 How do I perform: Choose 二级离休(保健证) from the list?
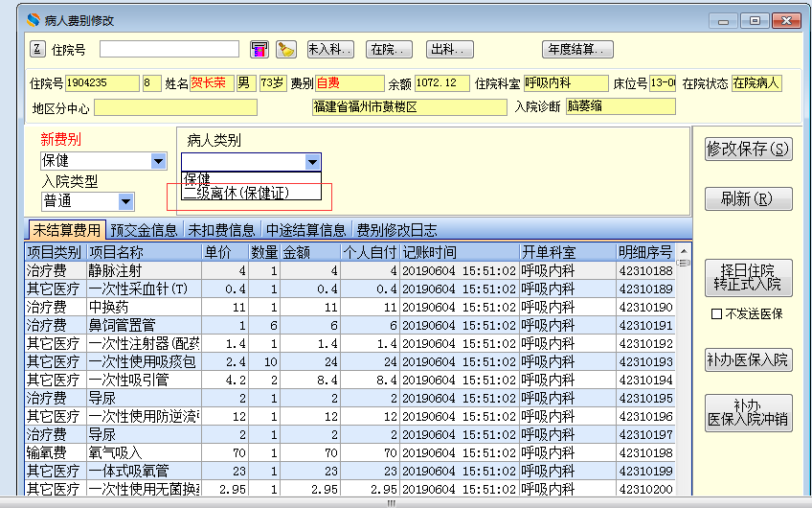coord(251,193)
